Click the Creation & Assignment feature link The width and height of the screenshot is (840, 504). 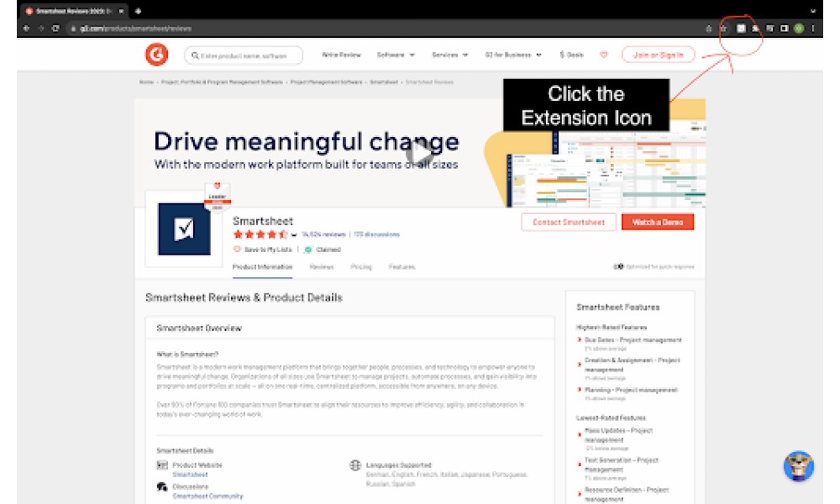click(x=632, y=365)
